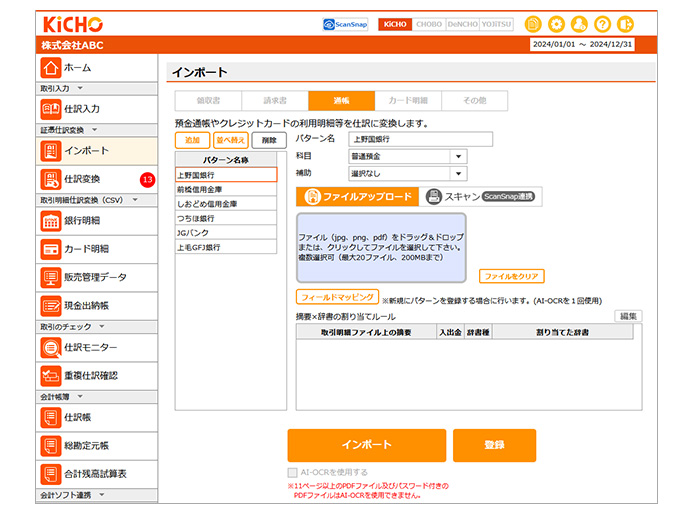Click the settings gear icon in header

556,24
